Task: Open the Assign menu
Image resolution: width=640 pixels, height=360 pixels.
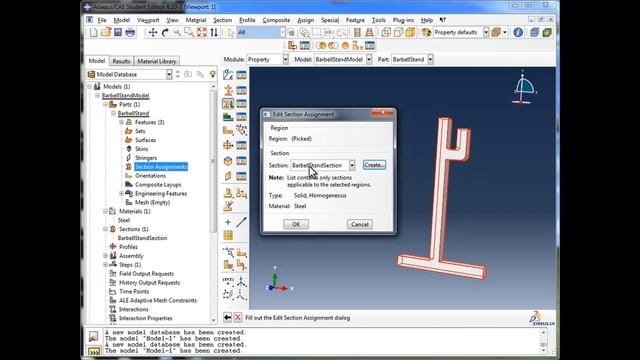Action: click(x=305, y=20)
